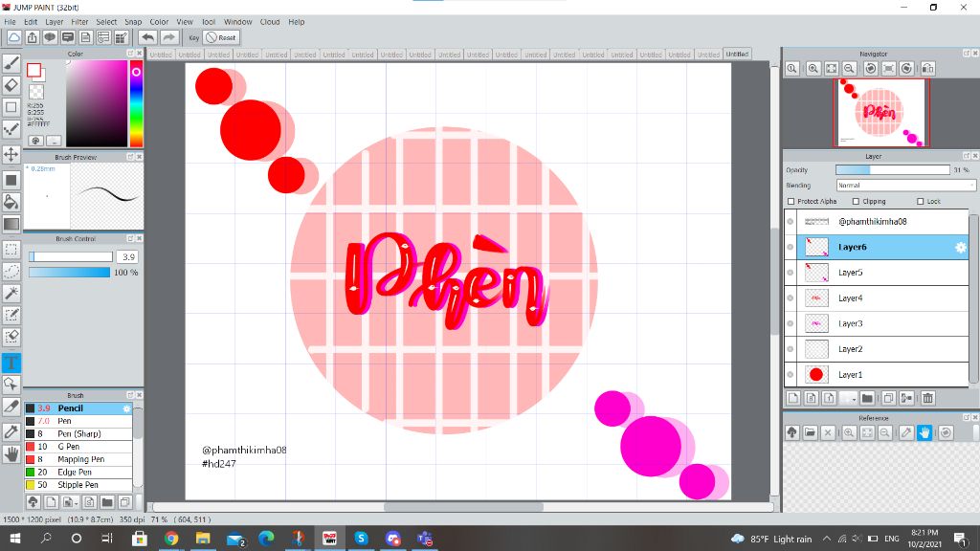Flip canvas view in Navigator
The image size is (980, 551).
click(x=928, y=68)
